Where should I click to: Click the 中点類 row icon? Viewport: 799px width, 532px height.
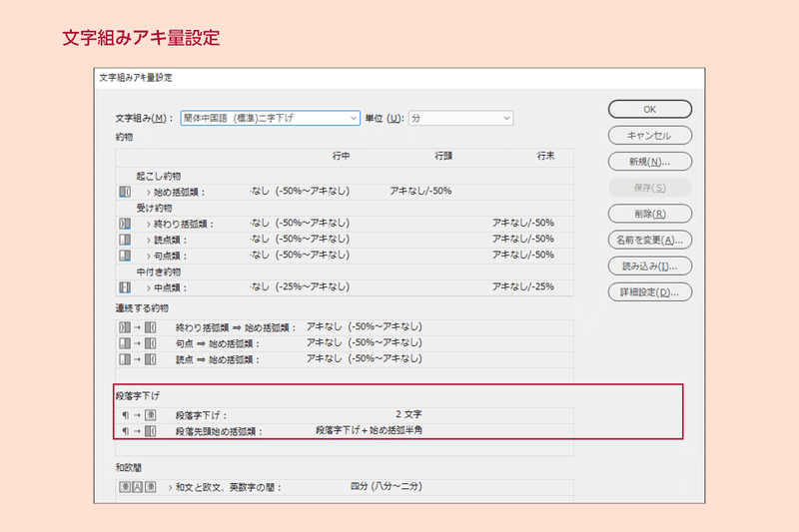[x=125, y=287]
